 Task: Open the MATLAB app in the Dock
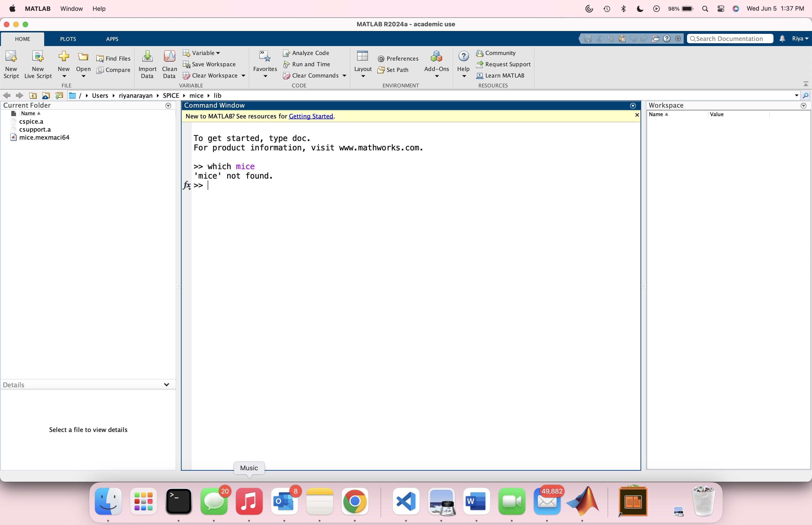tap(582, 501)
